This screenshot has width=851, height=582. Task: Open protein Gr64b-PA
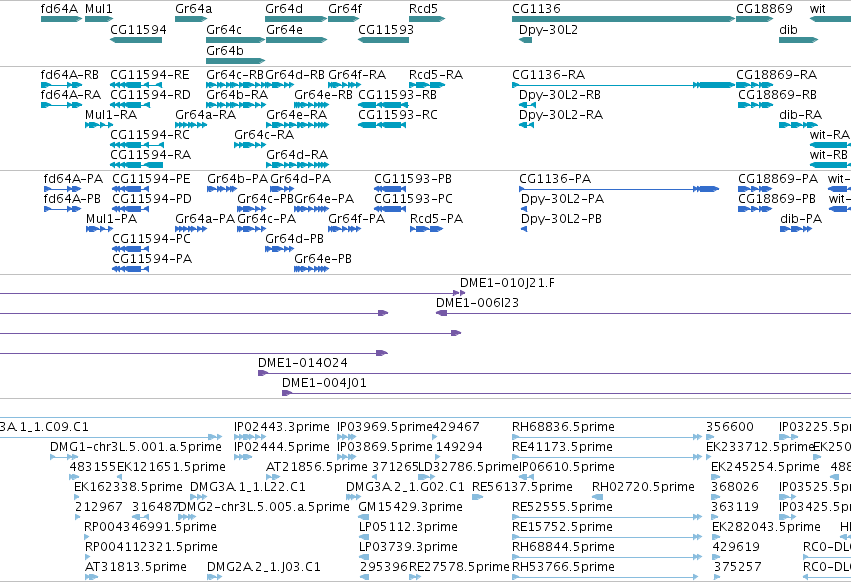point(221,189)
